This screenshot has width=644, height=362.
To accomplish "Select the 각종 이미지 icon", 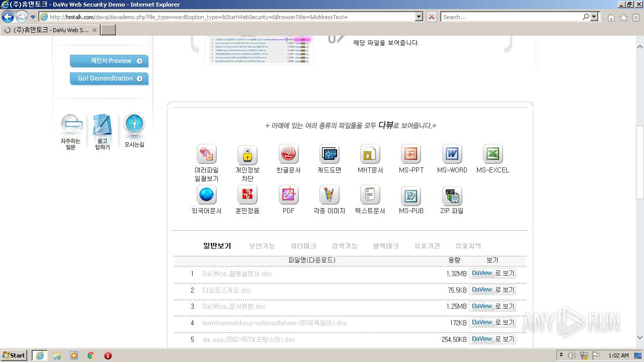I will [329, 195].
